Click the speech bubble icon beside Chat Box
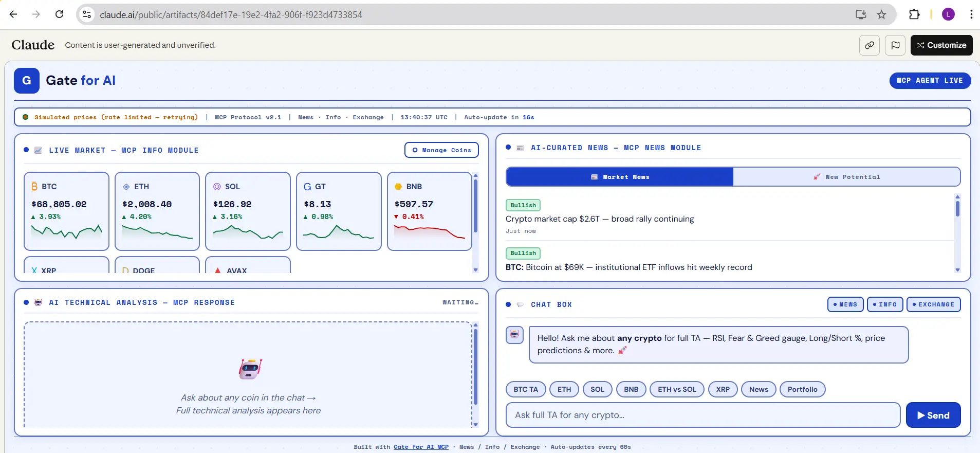980x453 pixels. coord(520,304)
